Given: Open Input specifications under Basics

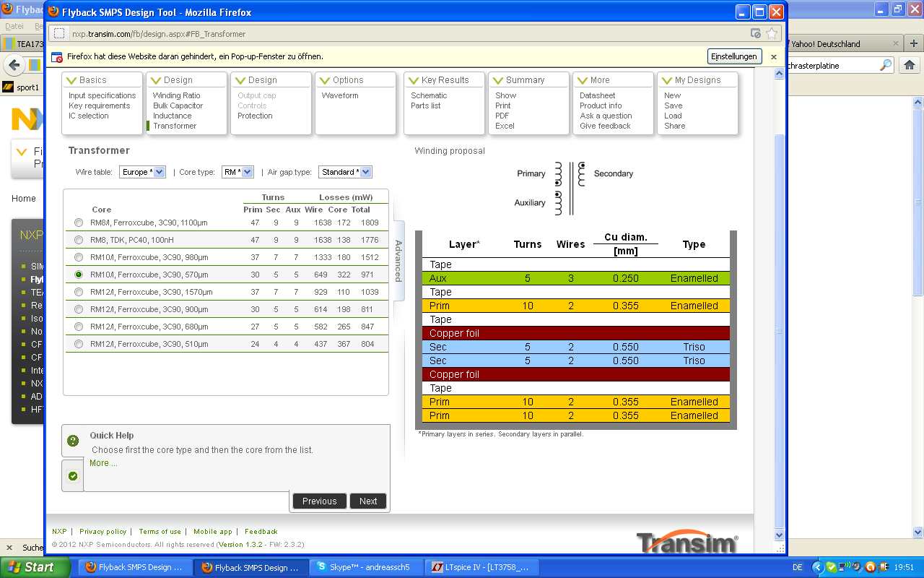Looking at the screenshot, I should click(x=102, y=95).
